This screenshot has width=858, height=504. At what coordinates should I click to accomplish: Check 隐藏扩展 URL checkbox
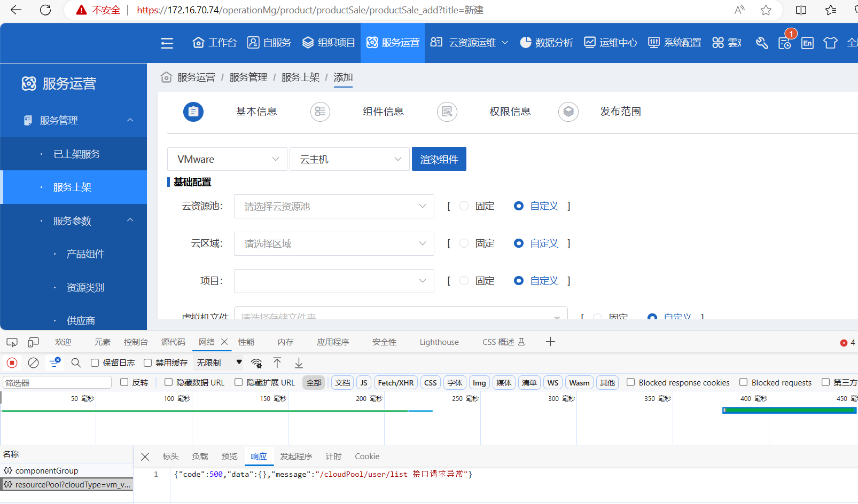tap(239, 382)
